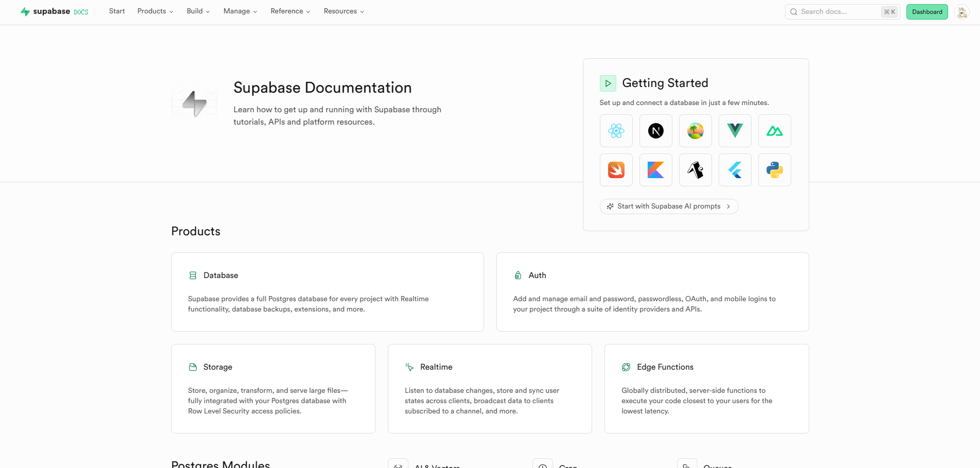Expand the Reference menu
The height and width of the screenshot is (468, 980).
pos(290,11)
